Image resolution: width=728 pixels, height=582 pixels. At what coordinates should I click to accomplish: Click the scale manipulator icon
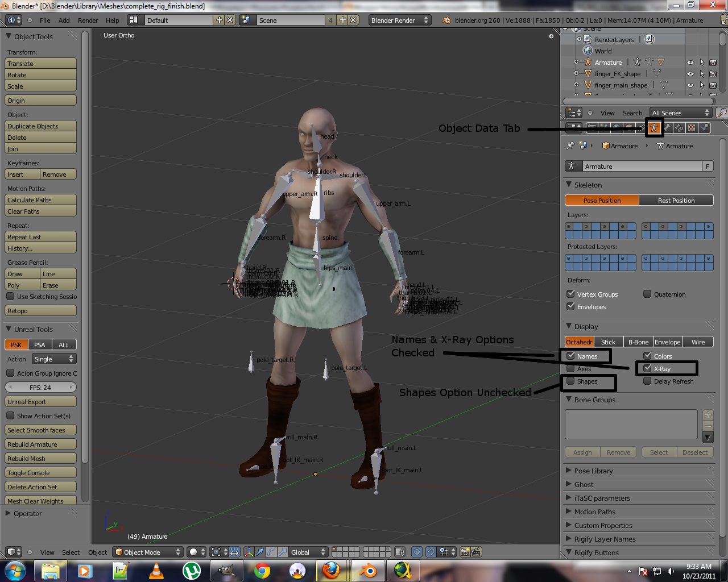tap(282, 552)
